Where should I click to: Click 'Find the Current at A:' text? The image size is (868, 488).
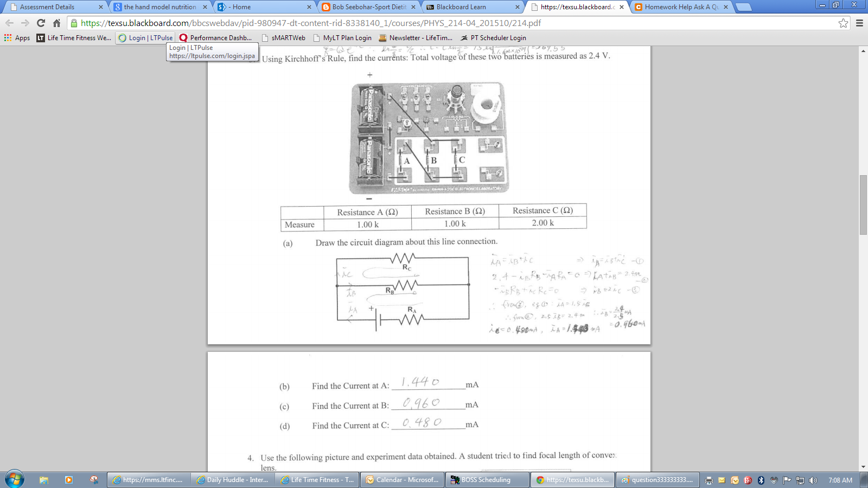coord(350,386)
